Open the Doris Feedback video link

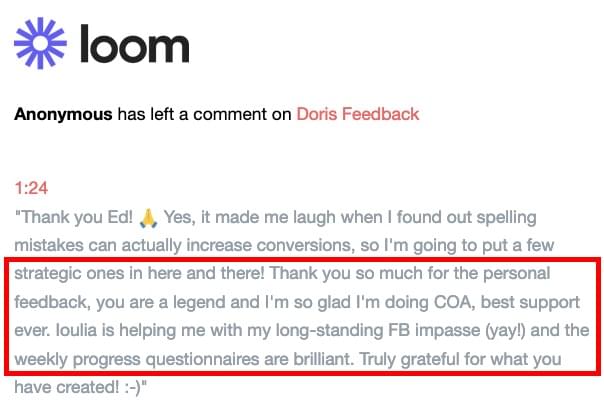[x=357, y=114]
